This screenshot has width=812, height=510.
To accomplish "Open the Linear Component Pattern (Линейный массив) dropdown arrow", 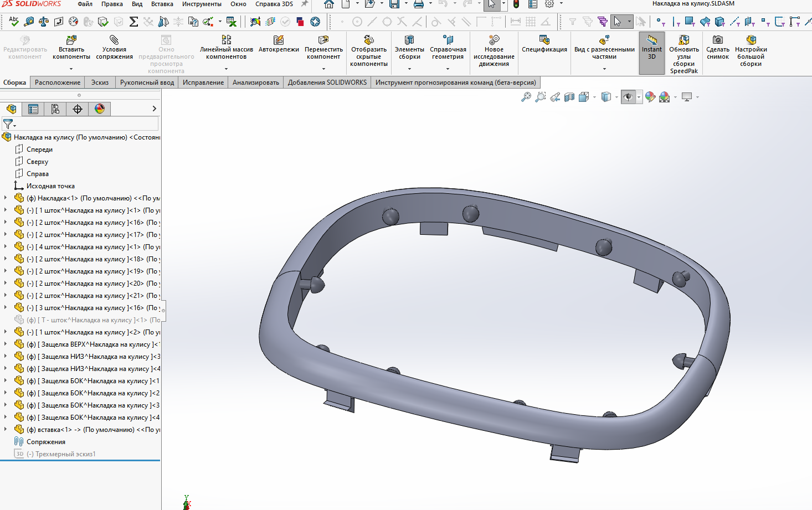I will coord(227,69).
